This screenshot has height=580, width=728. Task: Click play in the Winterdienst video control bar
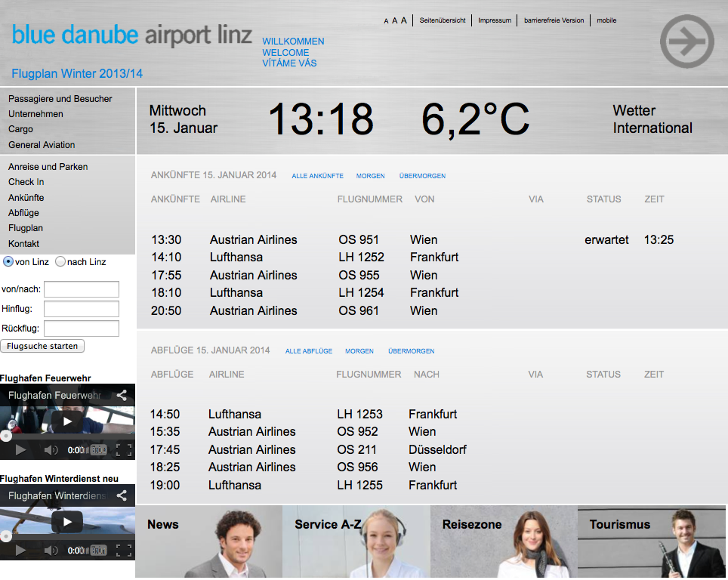tap(20, 551)
